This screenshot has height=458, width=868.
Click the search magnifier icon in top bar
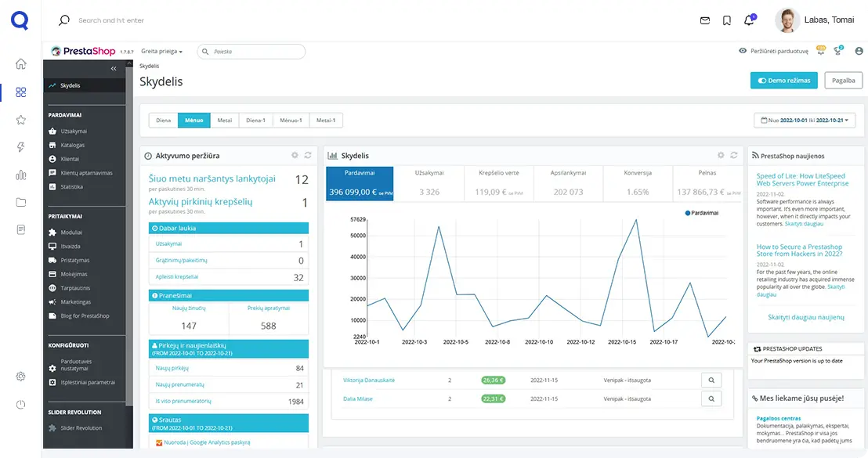tap(64, 20)
